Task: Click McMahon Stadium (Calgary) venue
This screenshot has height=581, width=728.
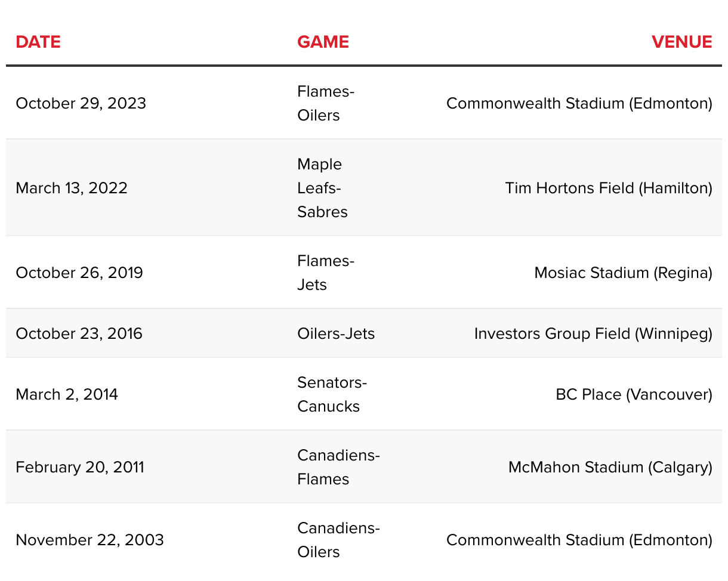Action: (610, 467)
